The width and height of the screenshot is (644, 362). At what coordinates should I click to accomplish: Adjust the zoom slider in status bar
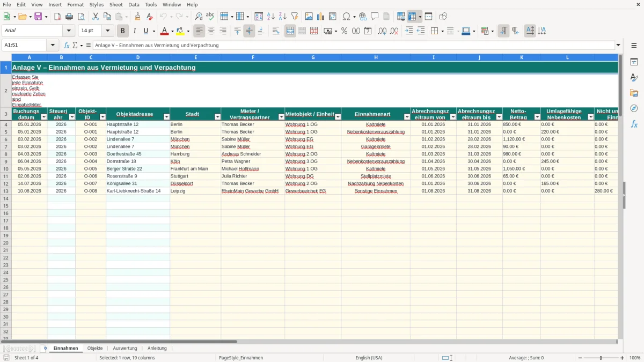tap(601, 358)
